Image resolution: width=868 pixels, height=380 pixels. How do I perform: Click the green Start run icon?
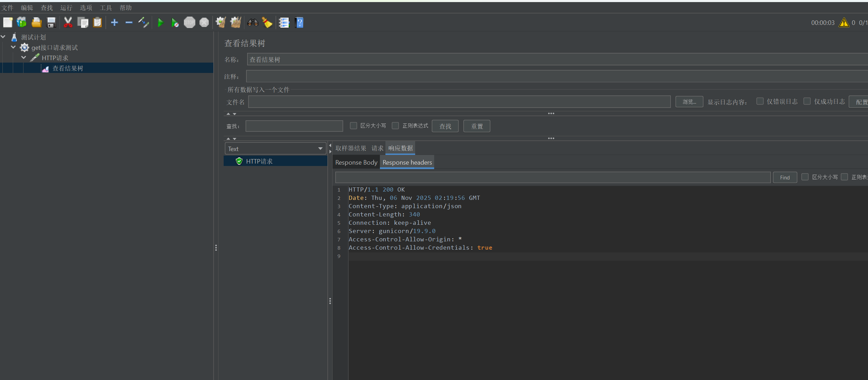tap(160, 23)
